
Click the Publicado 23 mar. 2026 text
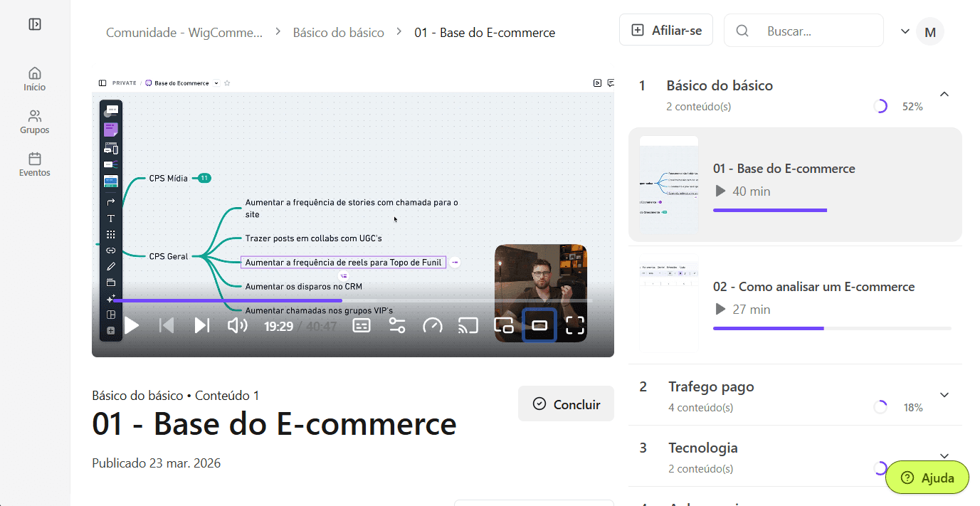click(x=156, y=463)
